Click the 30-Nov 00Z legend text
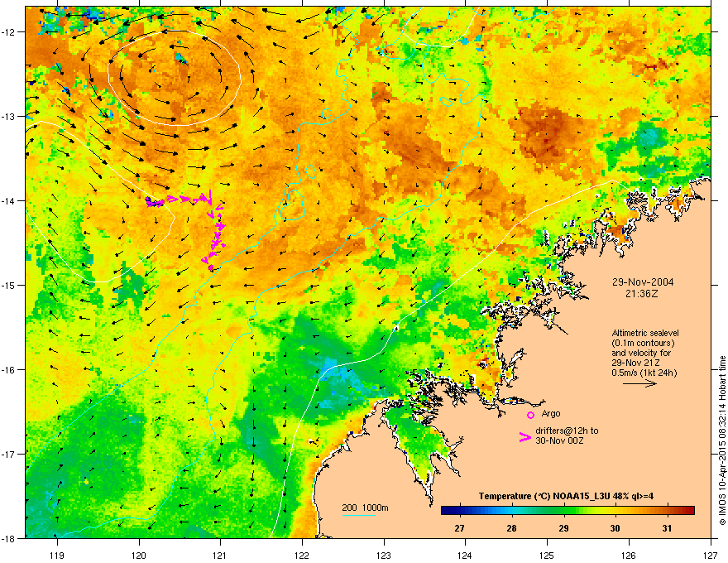728x563 pixels. pyautogui.click(x=559, y=440)
